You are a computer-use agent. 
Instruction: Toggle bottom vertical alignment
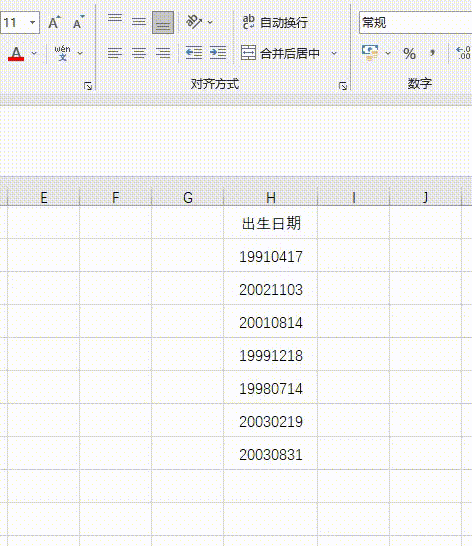[163, 22]
